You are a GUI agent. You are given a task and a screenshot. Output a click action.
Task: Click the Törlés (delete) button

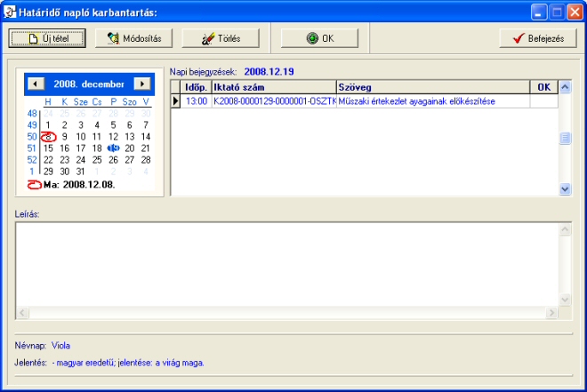pos(221,38)
